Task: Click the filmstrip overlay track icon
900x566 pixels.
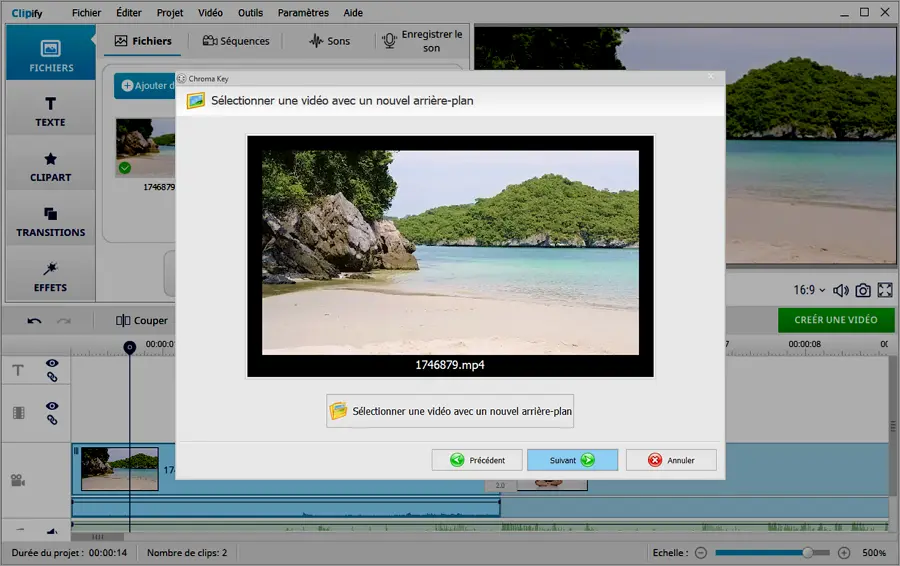Action: click(x=18, y=413)
